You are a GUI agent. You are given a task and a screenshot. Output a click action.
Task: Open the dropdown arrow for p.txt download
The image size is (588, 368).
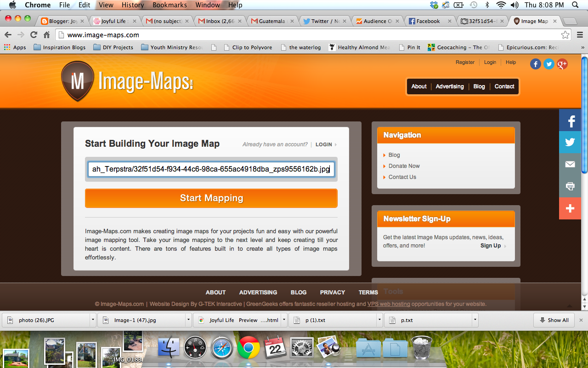(x=475, y=320)
